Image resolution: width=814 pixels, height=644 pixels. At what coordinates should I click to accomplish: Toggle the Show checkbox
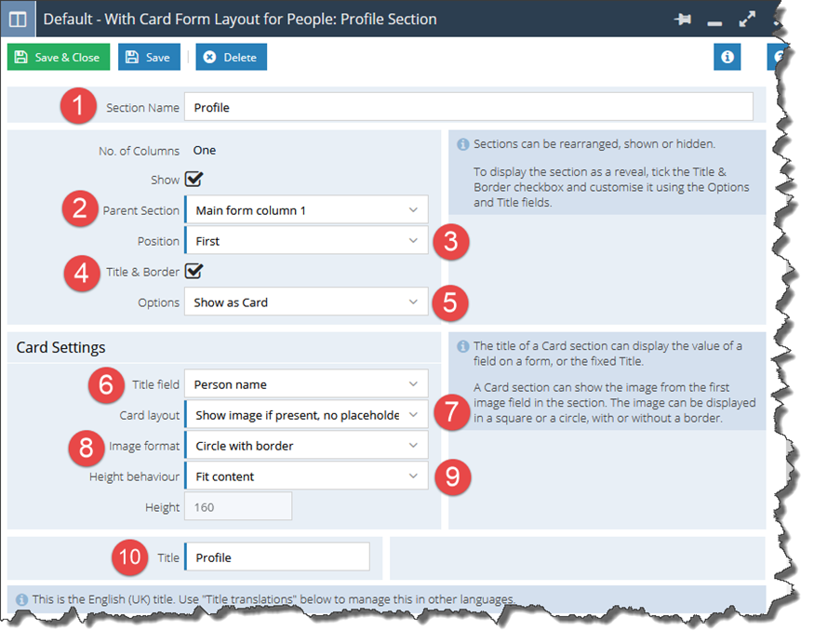coord(194,180)
